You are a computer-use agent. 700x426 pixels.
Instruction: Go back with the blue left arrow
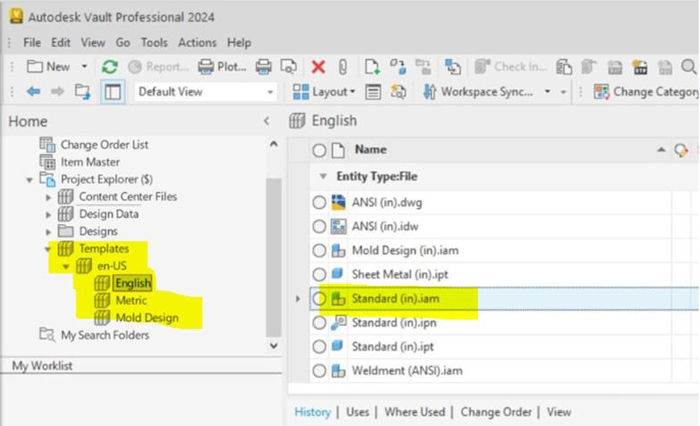point(33,92)
